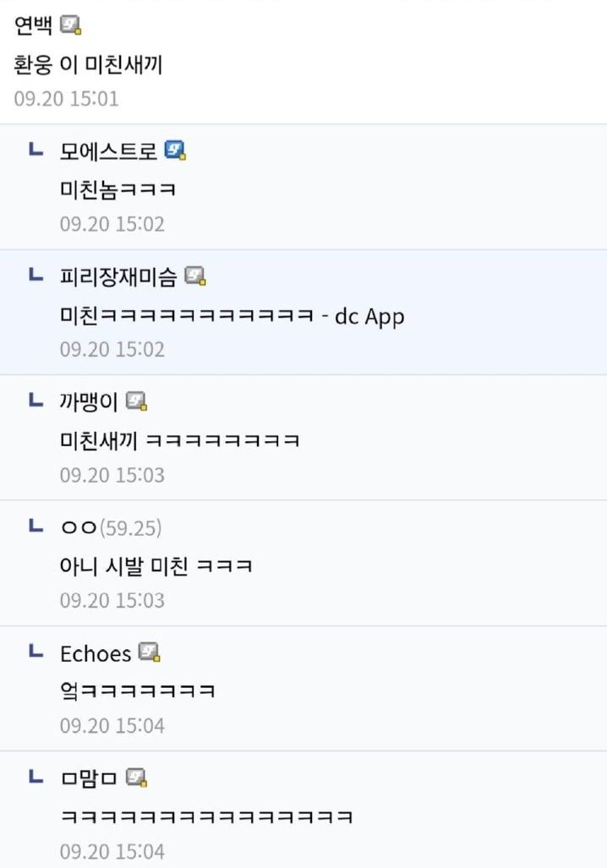Open the gallog icon beside ㅁ맘ㅁ
Viewport: 607px width, 868px height.
(136, 778)
